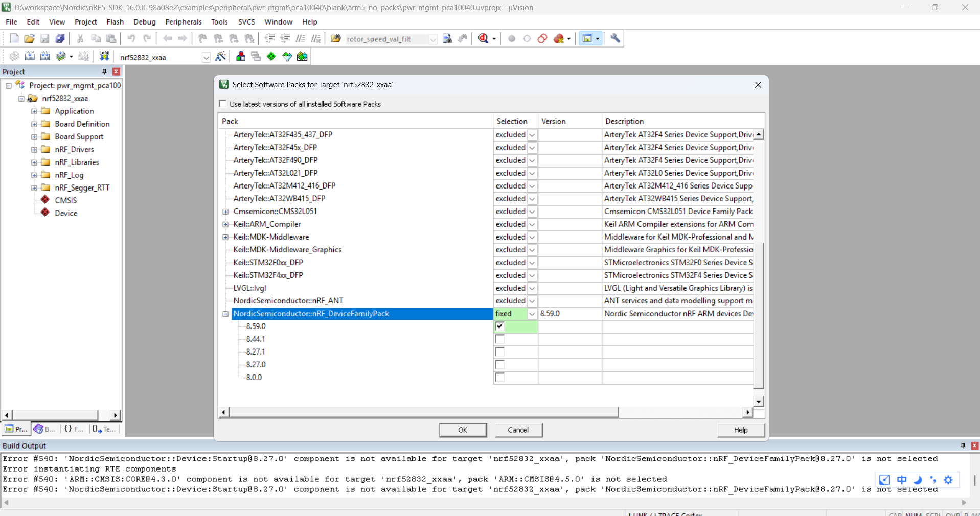Open the Debug menu

coord(145,22)
